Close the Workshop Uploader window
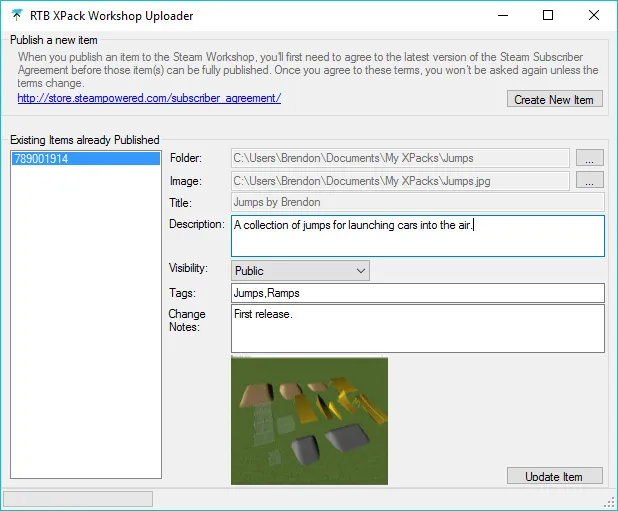The height and width of the screenshot is (511, 618). tap(594, 16)
